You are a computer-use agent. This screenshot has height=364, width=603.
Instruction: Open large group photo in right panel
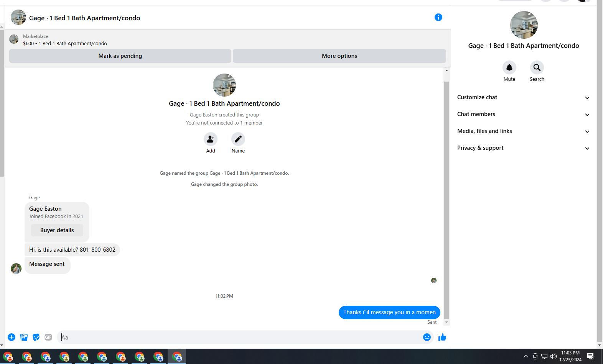point(524,25)
